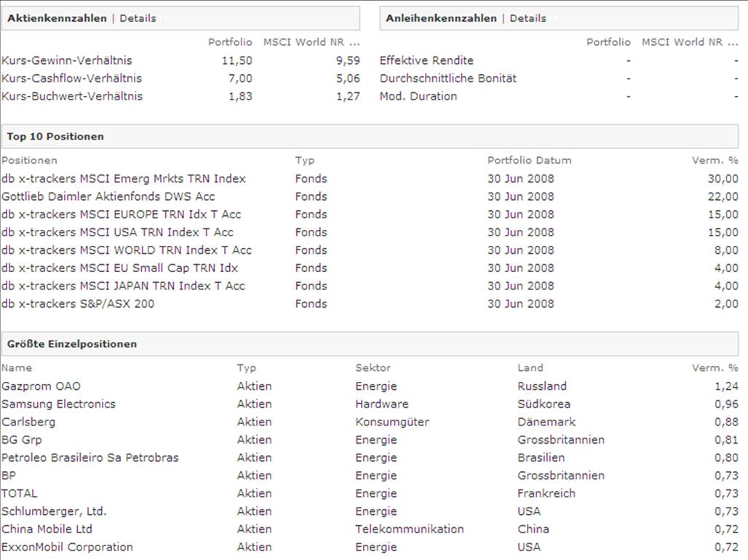Image resolution: width=748 pixels, height=560 pixels.
Task: Click Frankreich country cell
Action: (546, 494)
